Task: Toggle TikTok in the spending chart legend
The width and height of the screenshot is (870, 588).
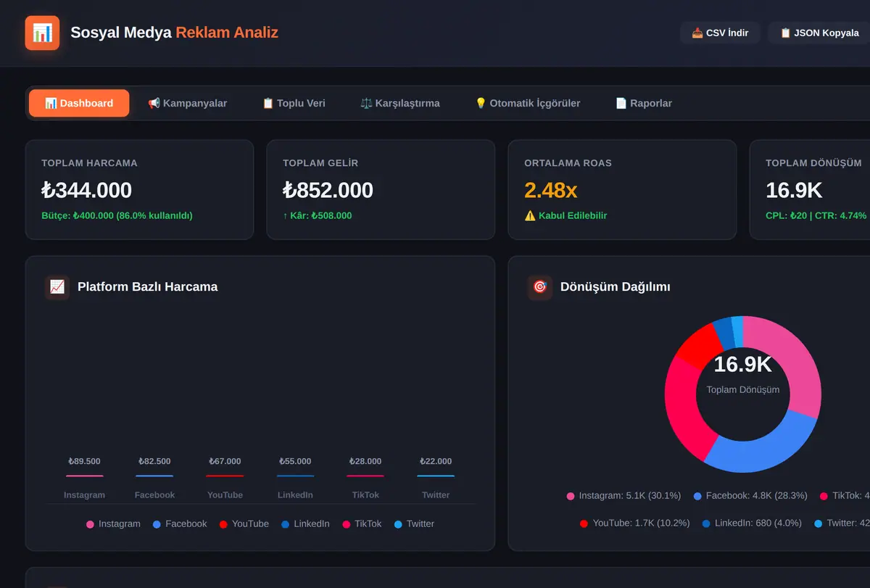Action: (362, 523)
